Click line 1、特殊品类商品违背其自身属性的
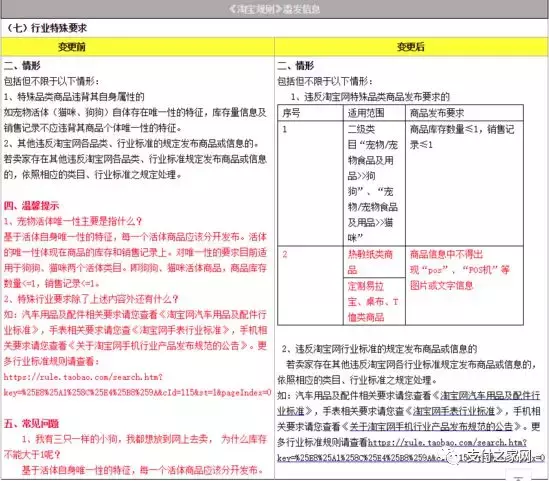 tap(74, 97)
